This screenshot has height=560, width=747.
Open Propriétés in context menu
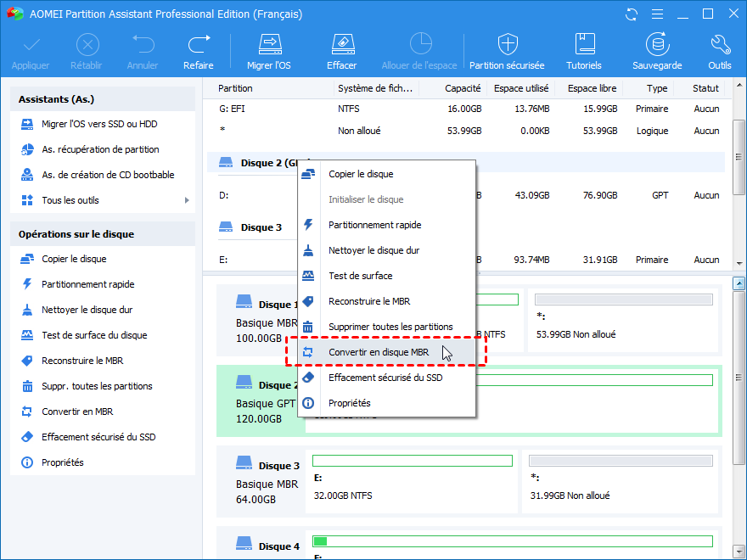[x=386, y=403]
